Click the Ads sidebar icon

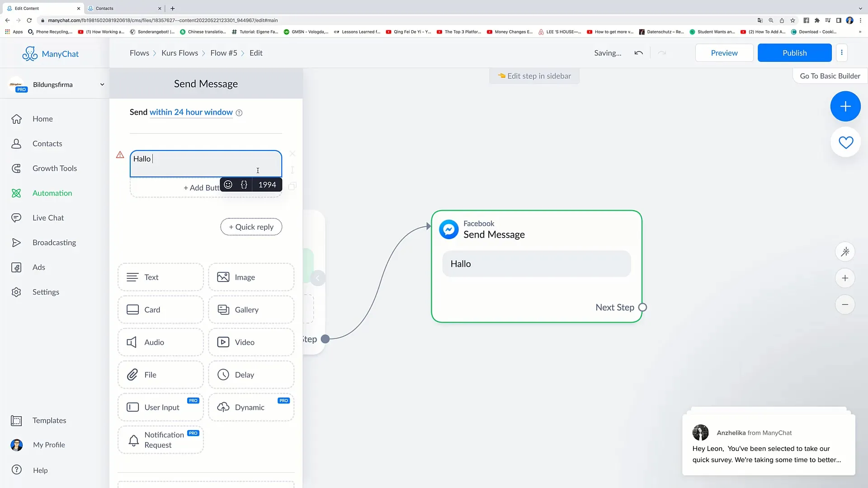16,267
